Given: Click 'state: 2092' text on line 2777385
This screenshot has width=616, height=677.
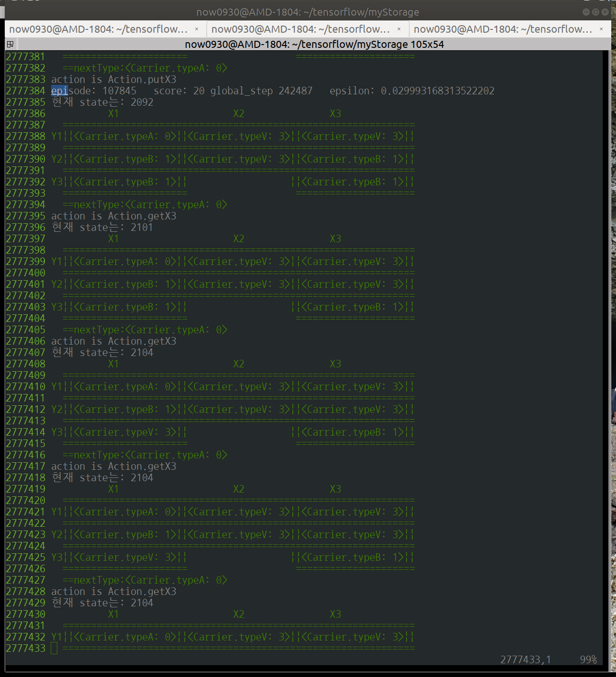Looking at the screenshot, I should tap(116, 102).
